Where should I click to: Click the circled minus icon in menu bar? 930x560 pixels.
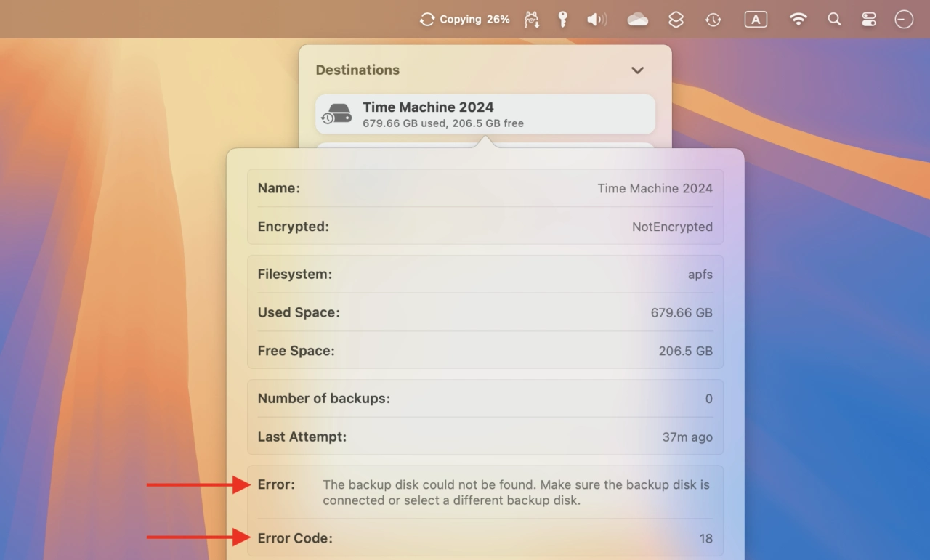coord(904,20)
